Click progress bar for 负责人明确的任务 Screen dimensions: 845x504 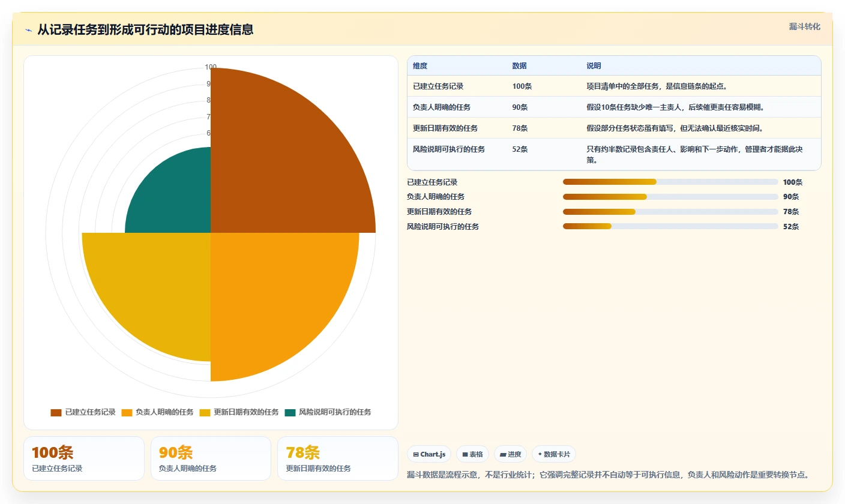click(x=670, y=197)
